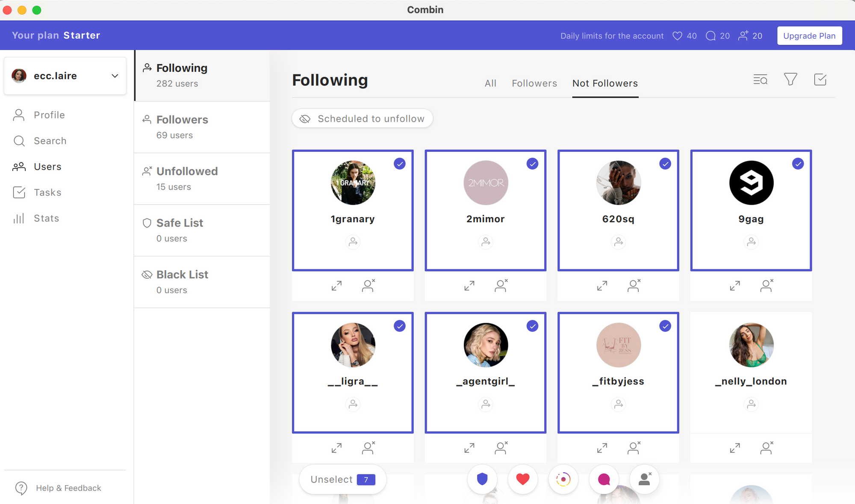
Task: Expand the 2mimor card details
Action: (469, 286)
